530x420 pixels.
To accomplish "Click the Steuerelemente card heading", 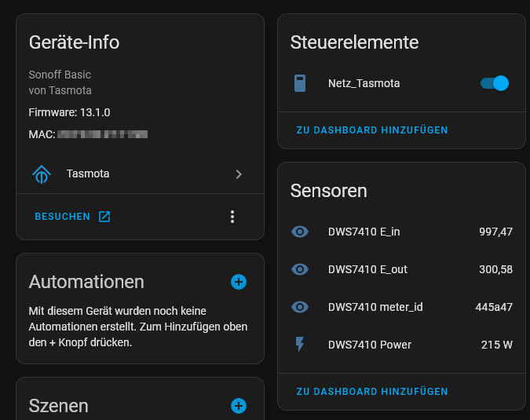I will pyautogui.click(x=355, y=42).
